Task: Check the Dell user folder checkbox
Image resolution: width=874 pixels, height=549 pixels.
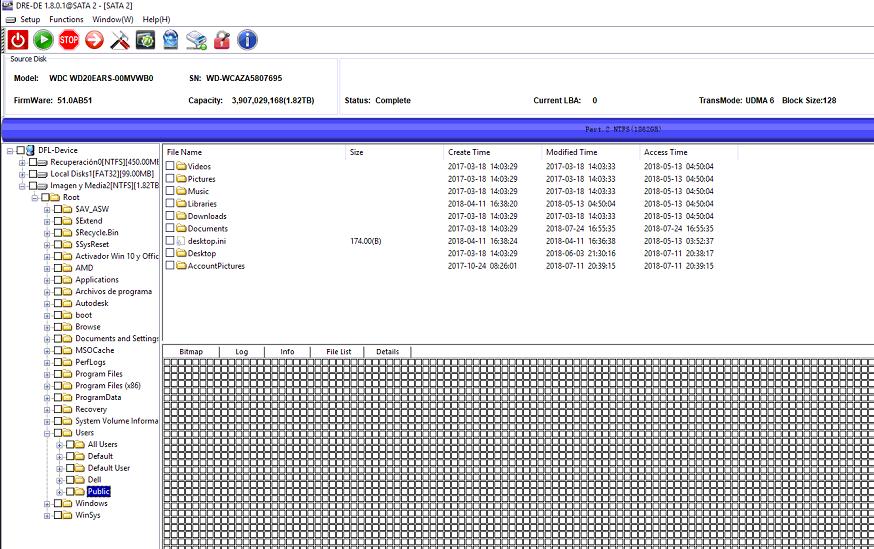Action: point(70,480)
